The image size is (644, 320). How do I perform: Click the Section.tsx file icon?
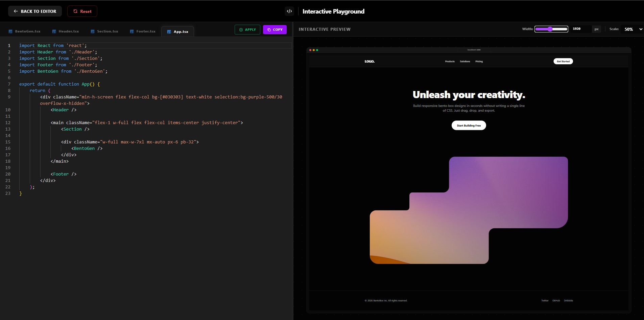coord(93,31)
